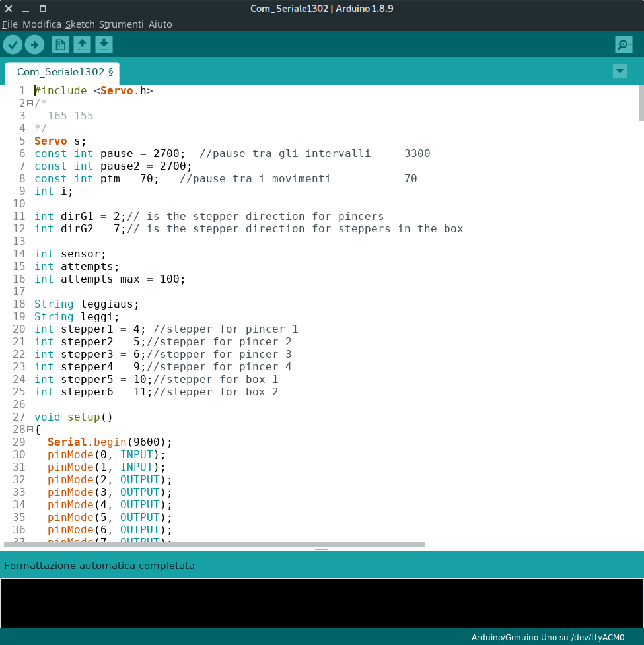Click the 'pinMode(5, OUTPUT);' line
Image resolution: width=644 pixels, height=645 pixels.
pyautogui.click(x=110, y=518)
